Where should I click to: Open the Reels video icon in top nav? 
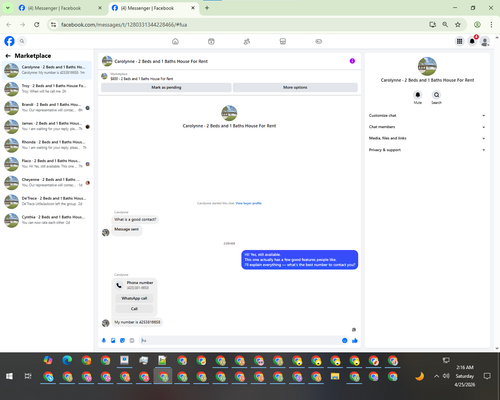pos(211,41)
